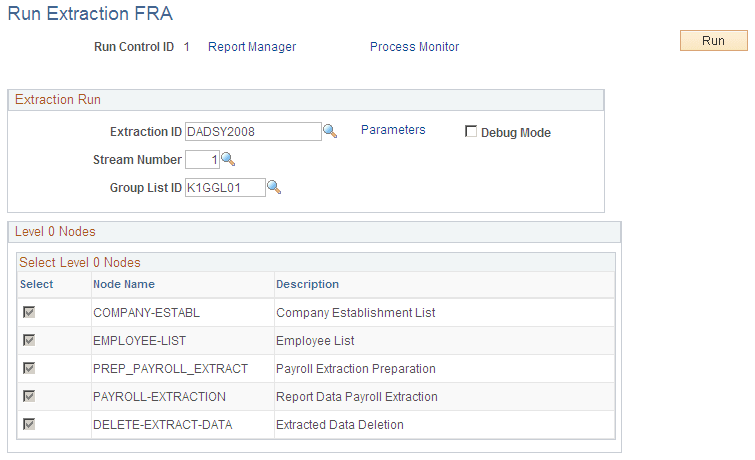The height and width of the screenshot is (460, 755).
Task: Enable the Debug Mode checkbox
Action: coord(471,132)
